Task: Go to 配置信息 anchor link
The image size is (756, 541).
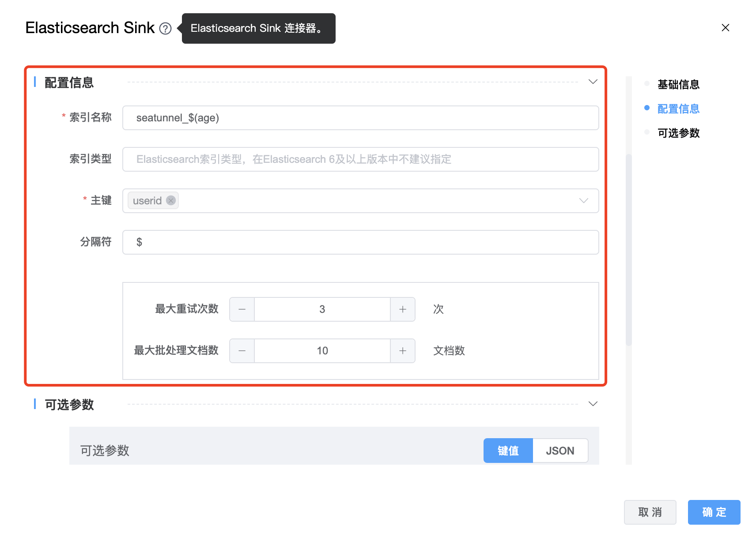Action: [x=678, y=109]
